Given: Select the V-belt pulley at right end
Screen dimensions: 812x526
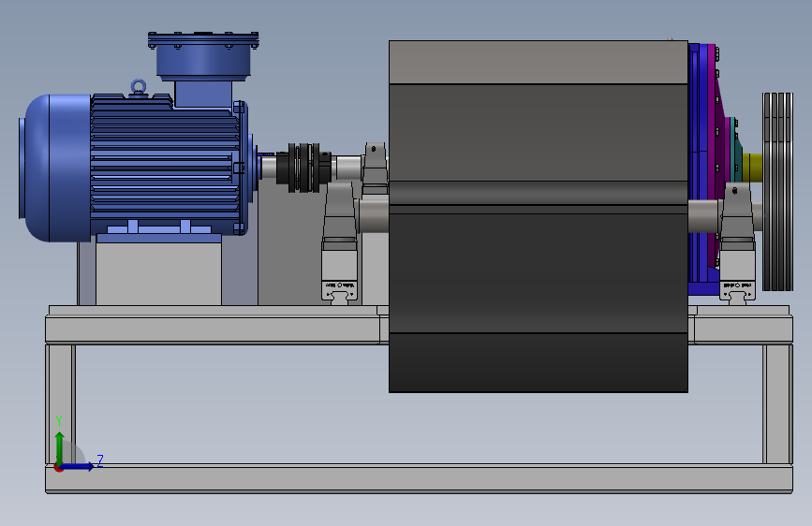Looking at the screenshot, I should click(778, 192).
